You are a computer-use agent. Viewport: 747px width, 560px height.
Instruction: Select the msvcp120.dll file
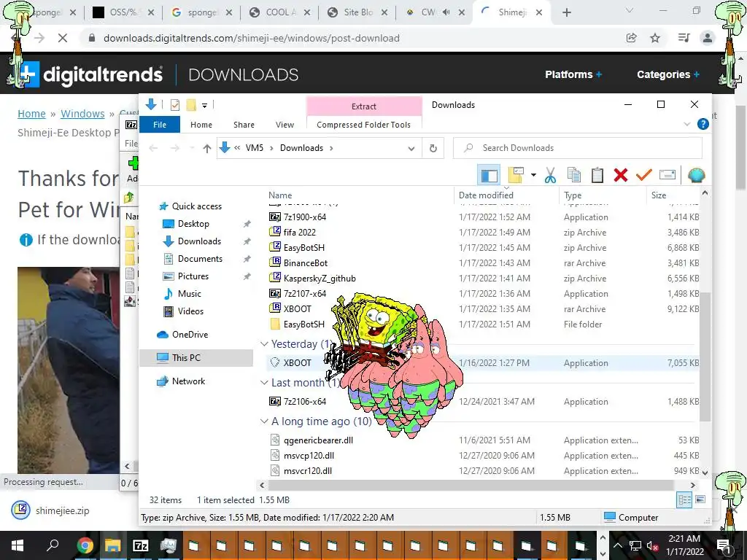[309, 456]
